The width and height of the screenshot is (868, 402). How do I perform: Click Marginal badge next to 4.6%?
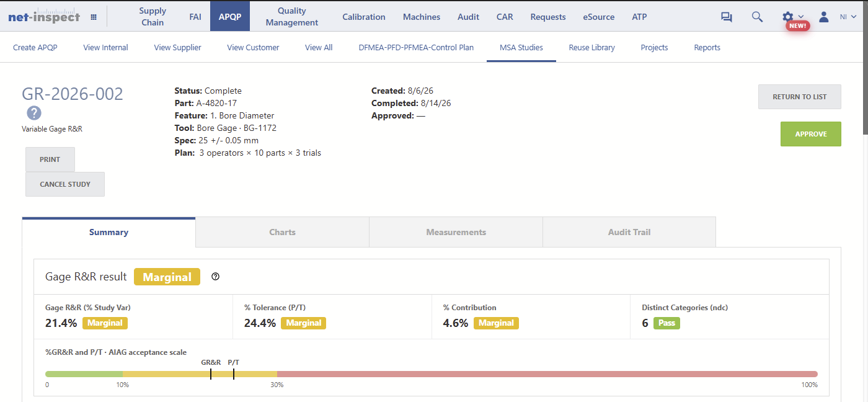tap(496, 323)
